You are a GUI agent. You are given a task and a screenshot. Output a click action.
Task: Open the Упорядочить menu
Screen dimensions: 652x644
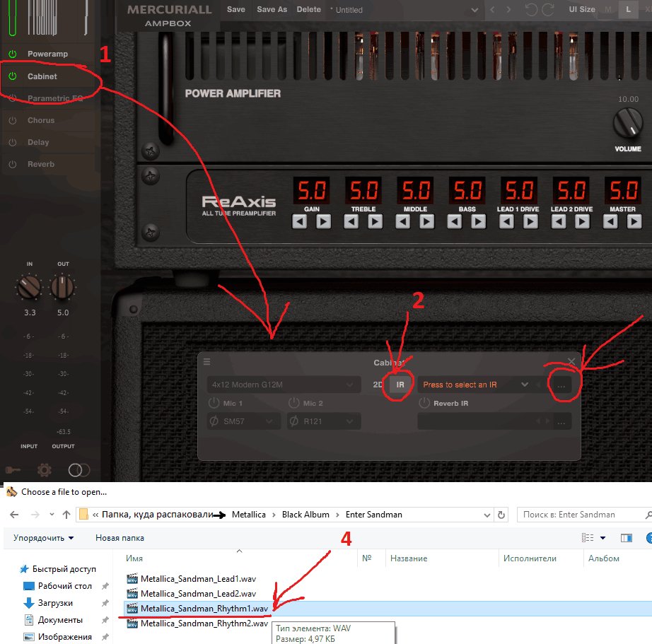tap(43, 538)
